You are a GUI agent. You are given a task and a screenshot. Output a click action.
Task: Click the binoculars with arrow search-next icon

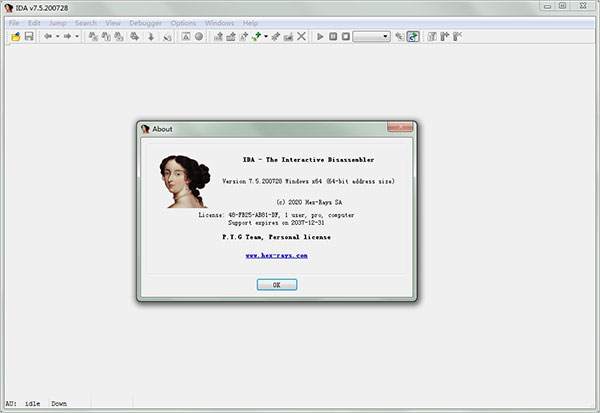tap(134, 36)
